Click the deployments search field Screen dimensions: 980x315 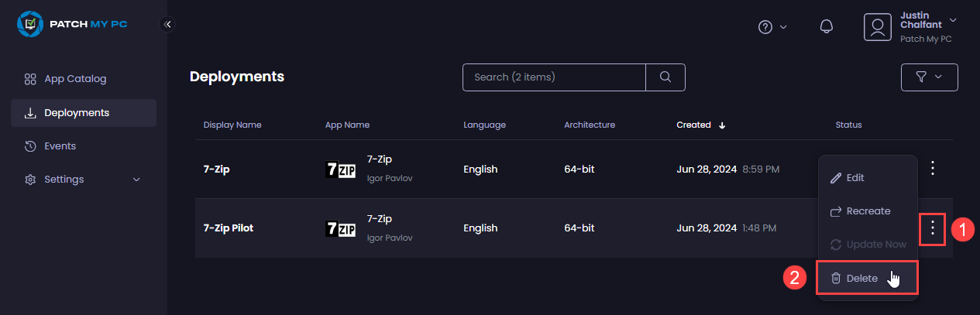coord(554,77)
